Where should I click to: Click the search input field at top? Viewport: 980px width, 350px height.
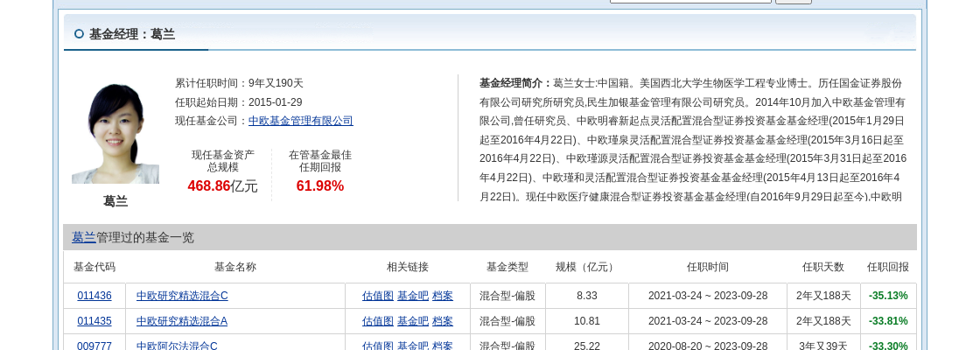point(689,1)
